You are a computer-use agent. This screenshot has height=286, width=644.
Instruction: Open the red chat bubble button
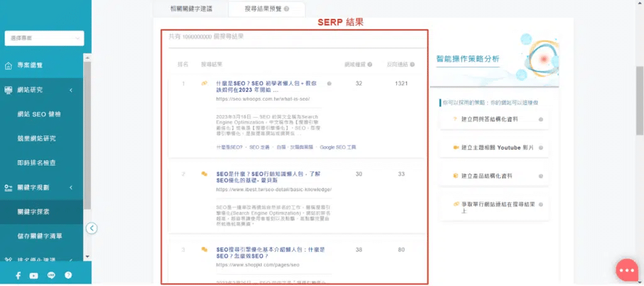(x=626, y=270)
